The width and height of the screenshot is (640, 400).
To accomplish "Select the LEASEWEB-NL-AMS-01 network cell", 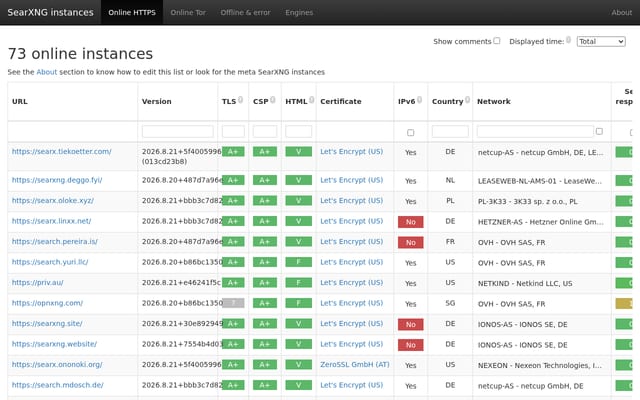I will coord(540,181).
